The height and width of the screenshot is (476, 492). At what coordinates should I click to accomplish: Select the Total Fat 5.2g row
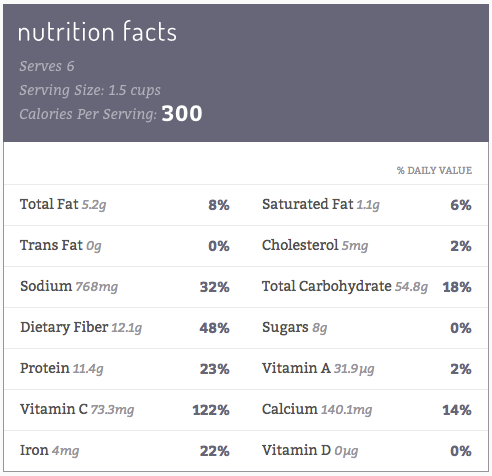tap(125, 205)
